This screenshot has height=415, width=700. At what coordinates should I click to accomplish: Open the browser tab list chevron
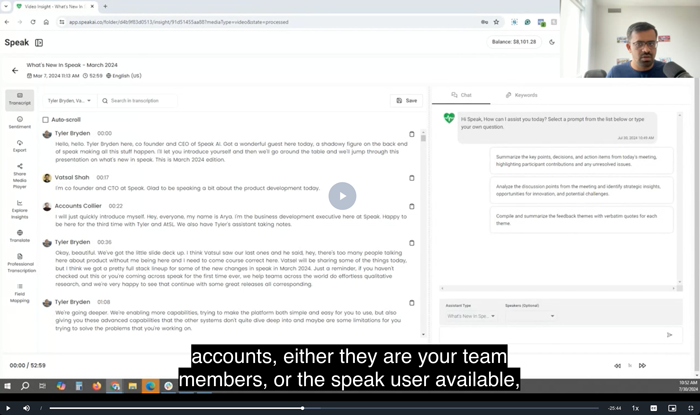(6, 6)
